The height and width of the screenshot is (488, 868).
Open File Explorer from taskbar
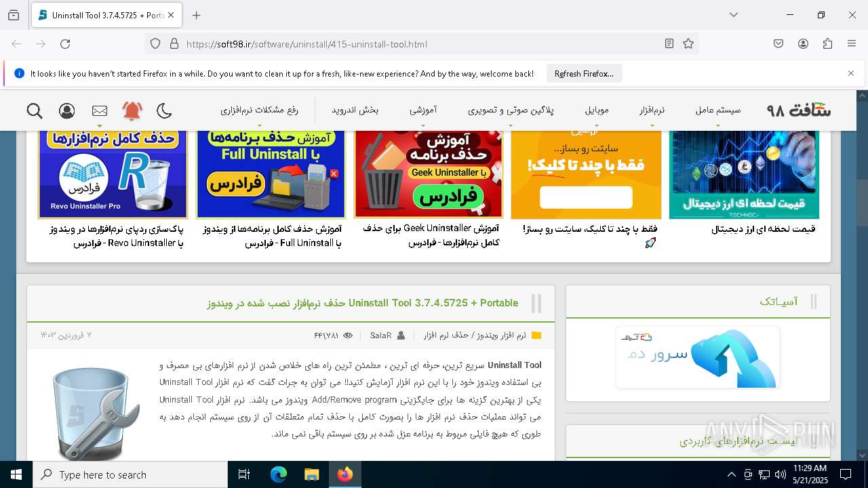[311, 474]
